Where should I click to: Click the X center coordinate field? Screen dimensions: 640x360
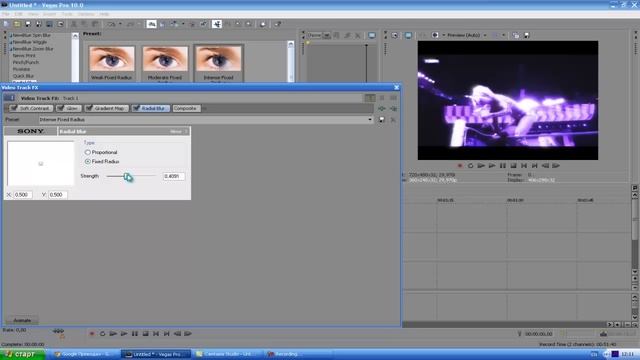22,195
